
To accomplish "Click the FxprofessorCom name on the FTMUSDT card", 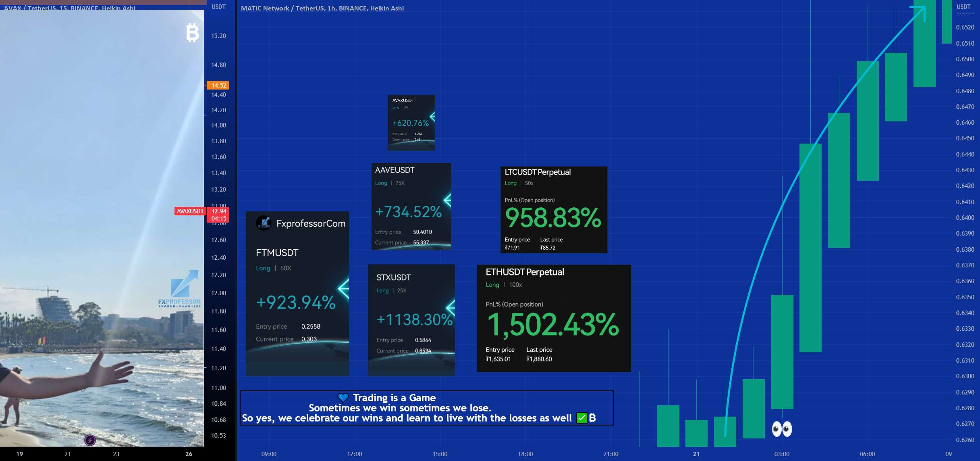I will (311, 223).
